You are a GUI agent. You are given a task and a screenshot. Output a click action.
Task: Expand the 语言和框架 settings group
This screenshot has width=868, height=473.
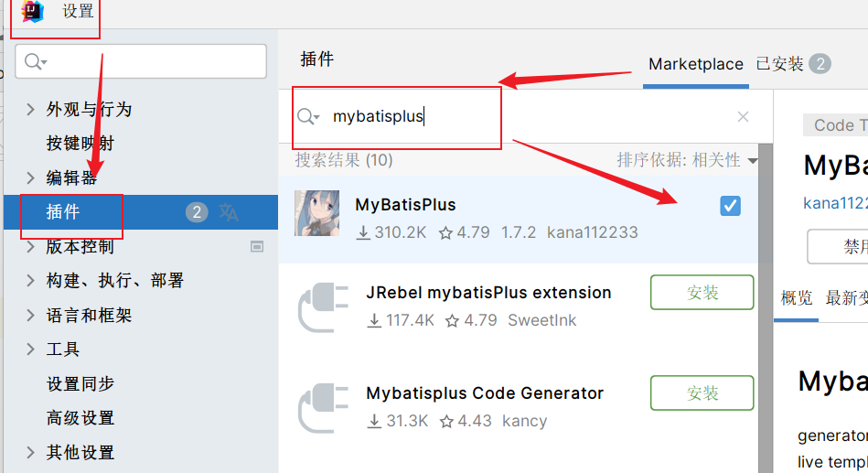(31, 316)
